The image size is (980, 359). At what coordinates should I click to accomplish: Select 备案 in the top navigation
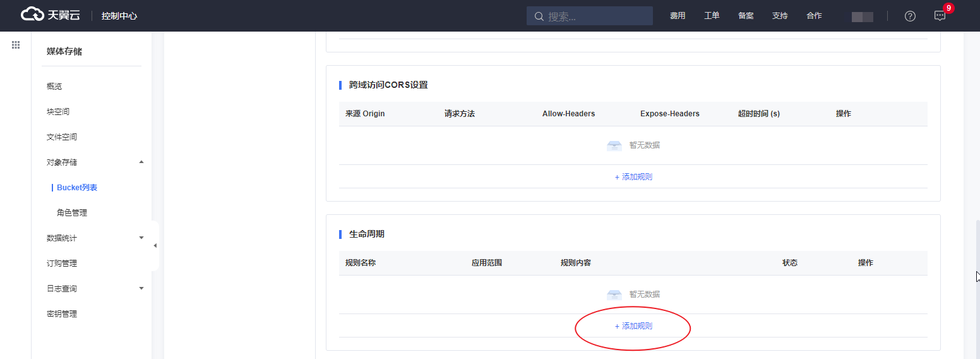point(746,16)
